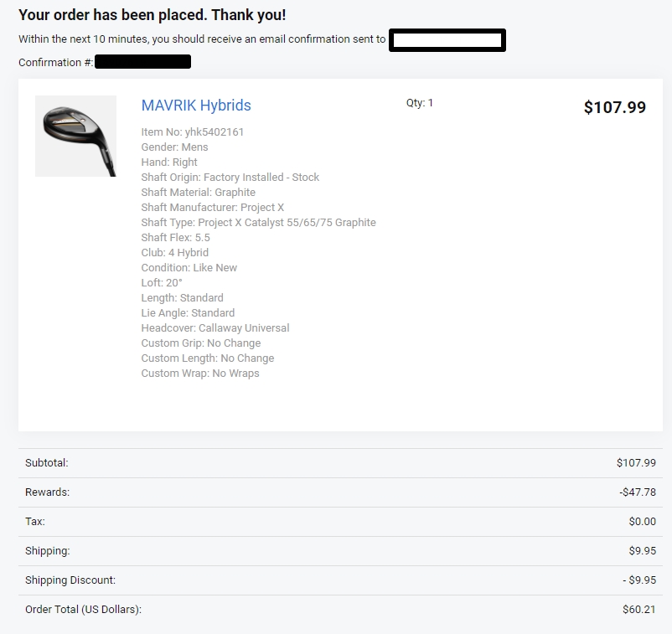Viewport: 672px width, 634px height.
Task: Click the Tax row label
Action: point(35,522)
